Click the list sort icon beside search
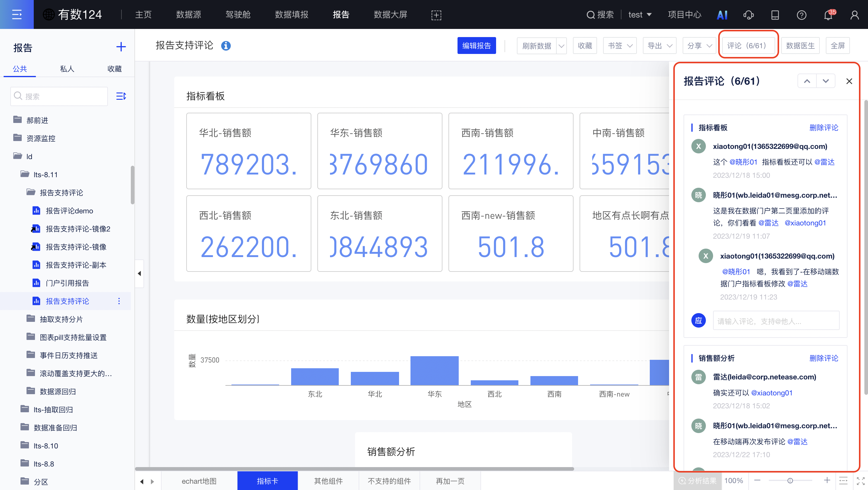 121,96
